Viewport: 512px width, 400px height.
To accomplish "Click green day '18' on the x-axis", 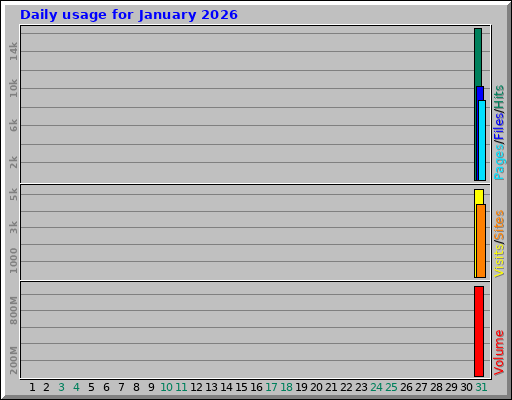I will (x=286, y=387).
